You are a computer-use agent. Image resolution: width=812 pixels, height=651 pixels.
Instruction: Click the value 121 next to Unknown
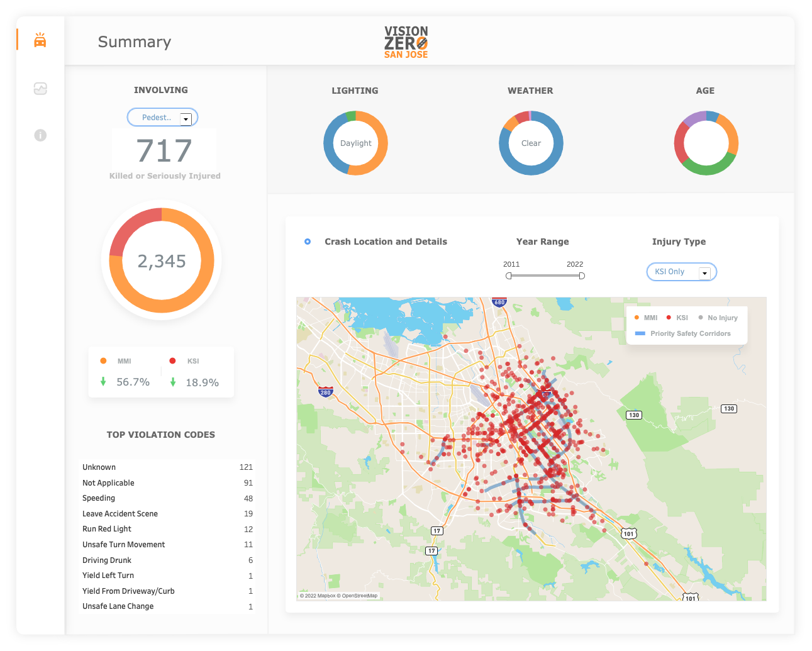pos(246,467)
